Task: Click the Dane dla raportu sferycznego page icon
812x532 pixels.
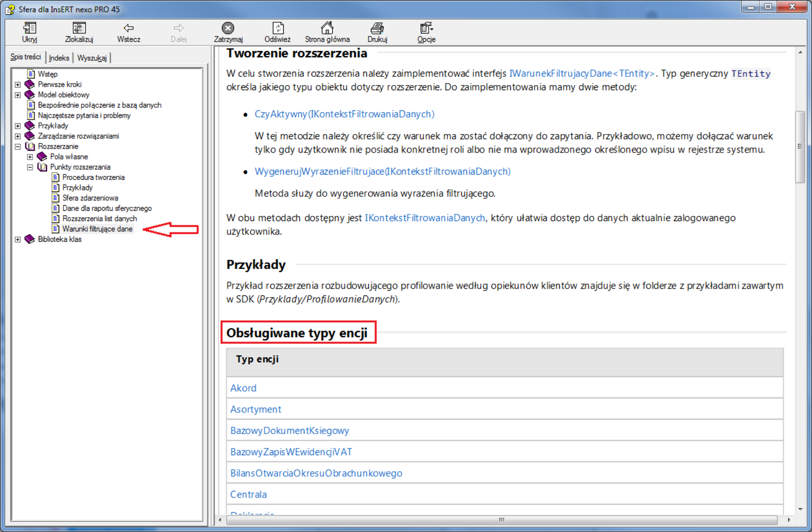Action: 56,208
